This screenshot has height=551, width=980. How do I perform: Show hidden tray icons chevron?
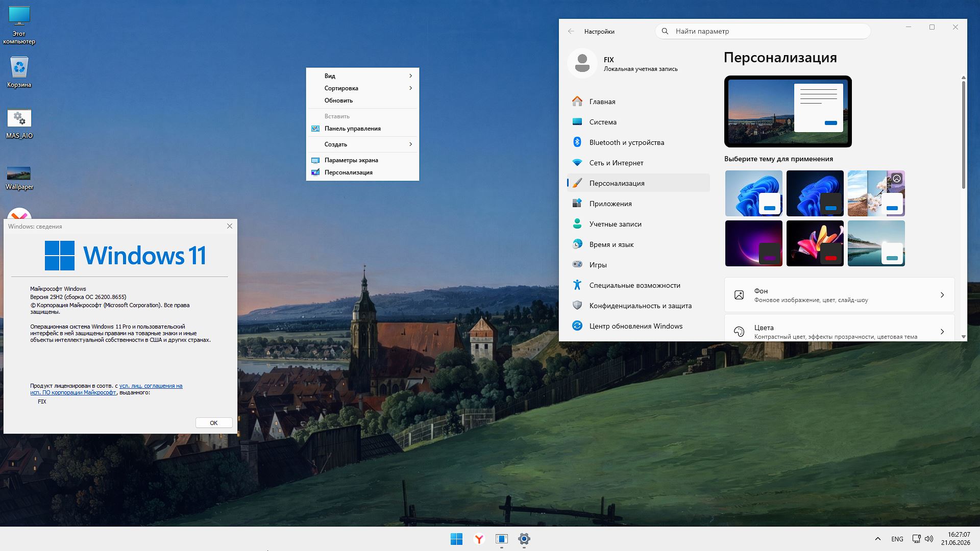(878, 539)
